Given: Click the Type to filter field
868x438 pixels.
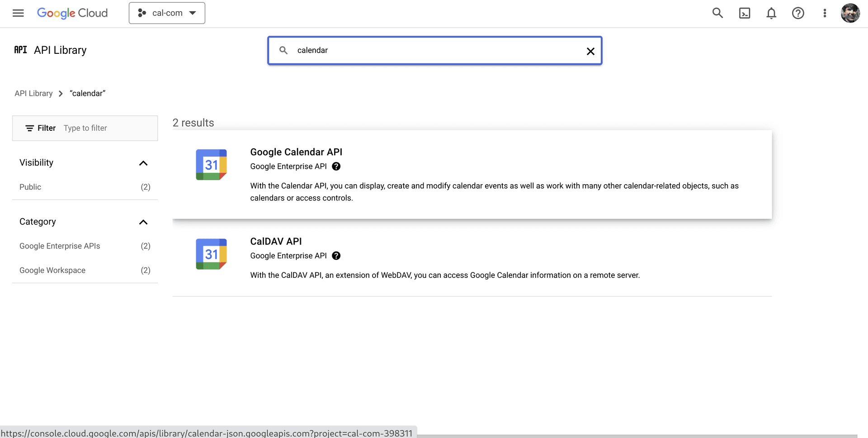Looking at the screenshot, I should tap(108, 128).
